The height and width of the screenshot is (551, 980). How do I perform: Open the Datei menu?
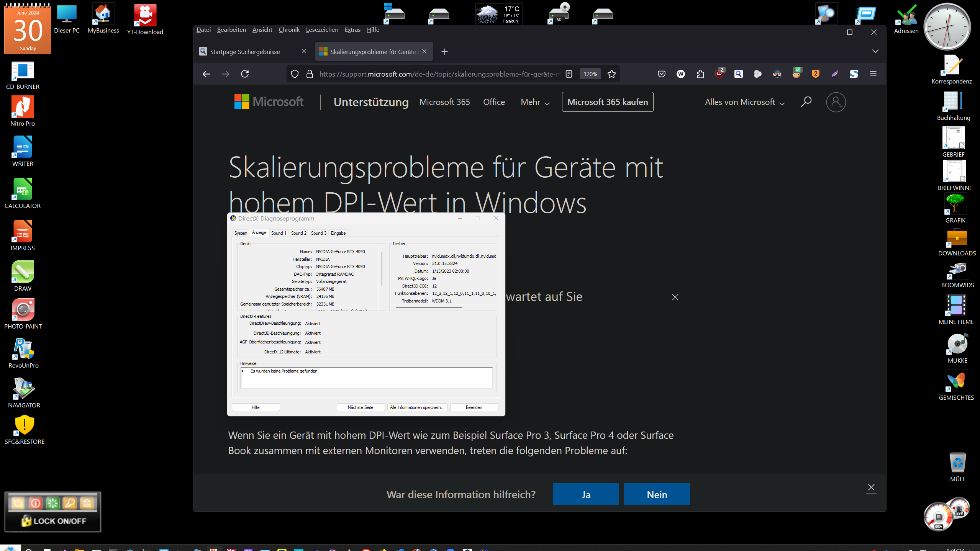(x=203, y=29)
